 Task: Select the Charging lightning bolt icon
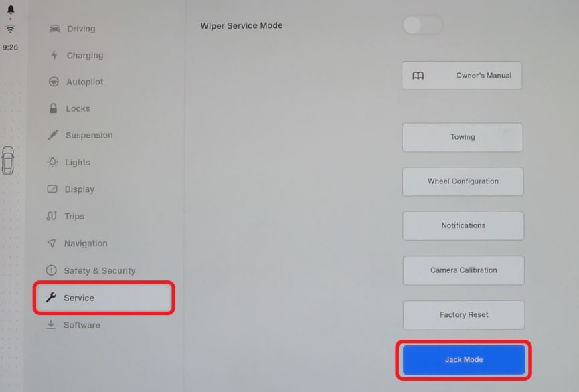(x=54, y=55)
